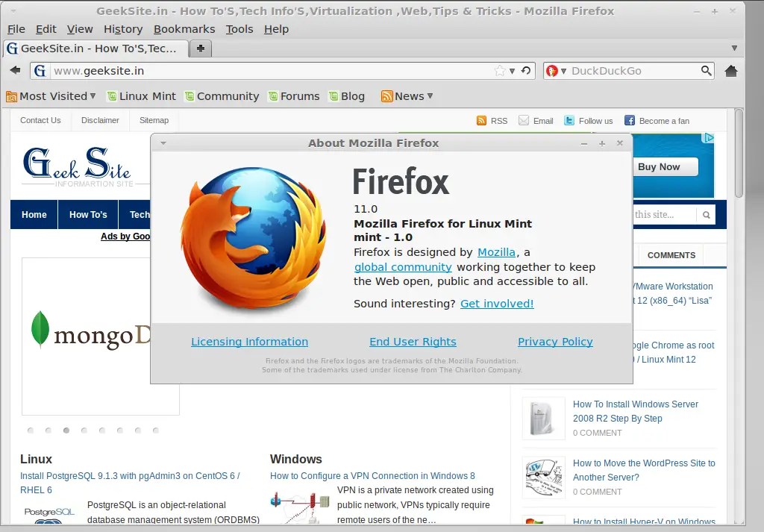Open the search engine selector dropdown
764x532 pixels.
pyautogui.click(x=556, y=71)
